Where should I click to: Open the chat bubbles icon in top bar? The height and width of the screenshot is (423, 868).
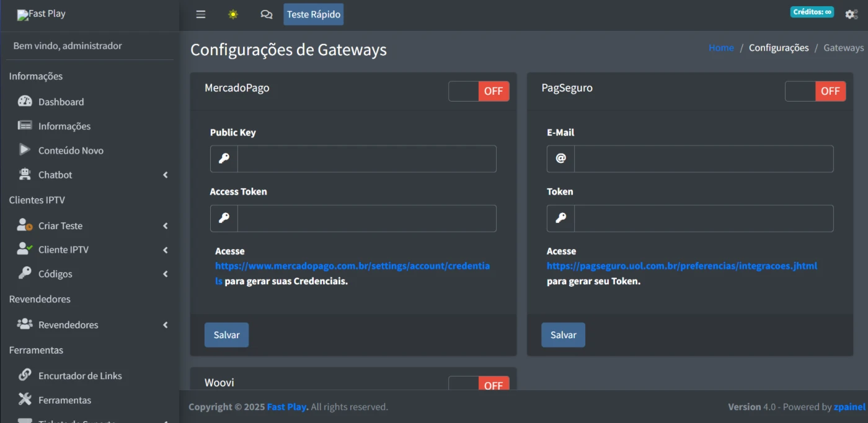point(267,14)
